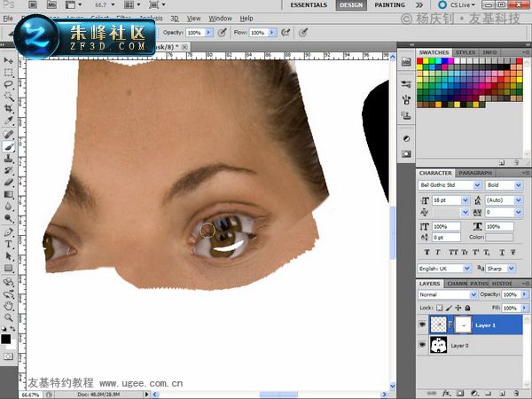The width and height of the screenshot is (532, 399).
Task: Select the Eraser tool
Action: [x=9, y=182]
